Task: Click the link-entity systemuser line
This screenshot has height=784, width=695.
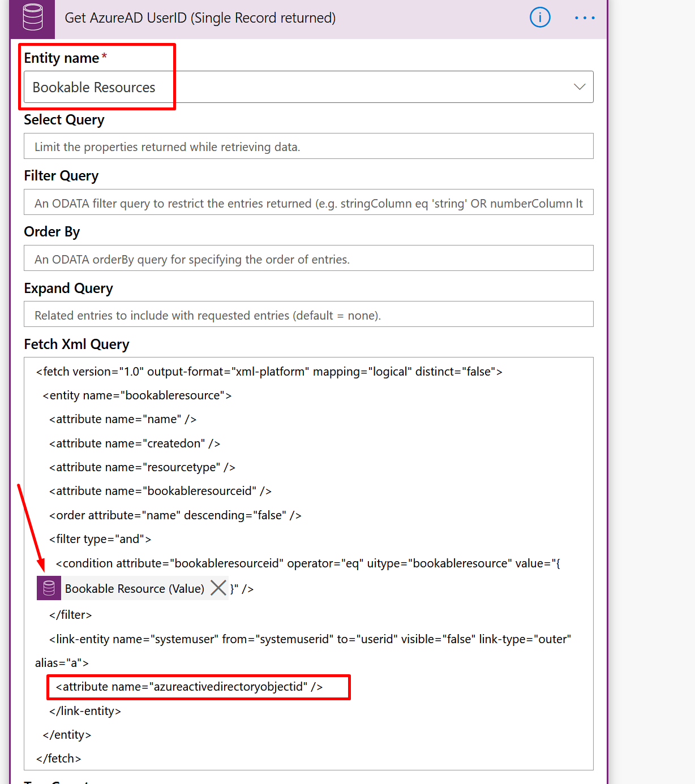Action: (x=310, y=639)
